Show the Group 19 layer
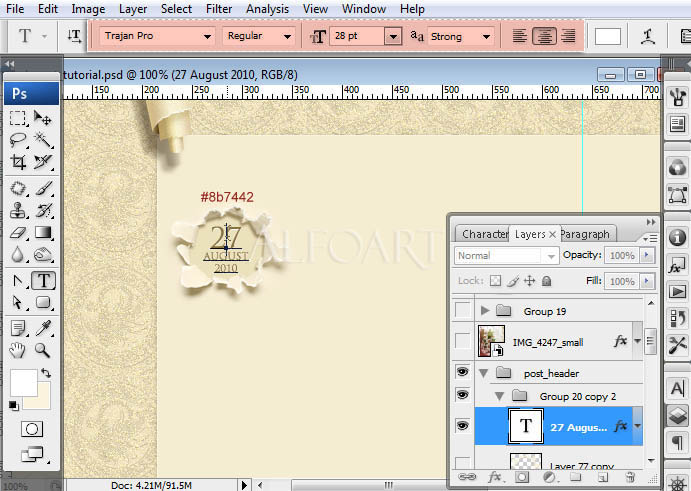 [462, 310]
